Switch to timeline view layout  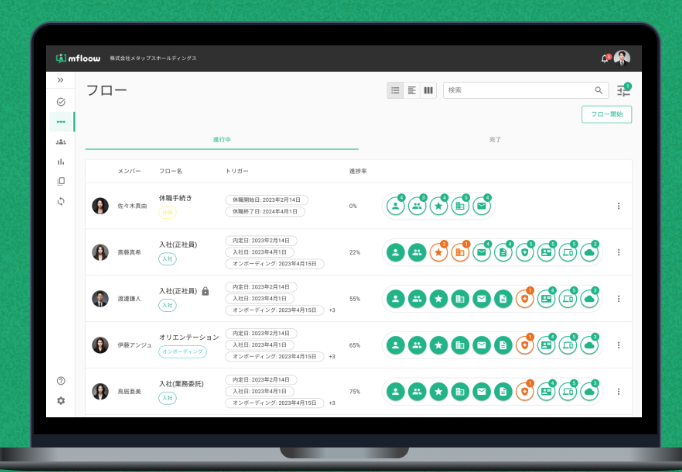(412, 90)
